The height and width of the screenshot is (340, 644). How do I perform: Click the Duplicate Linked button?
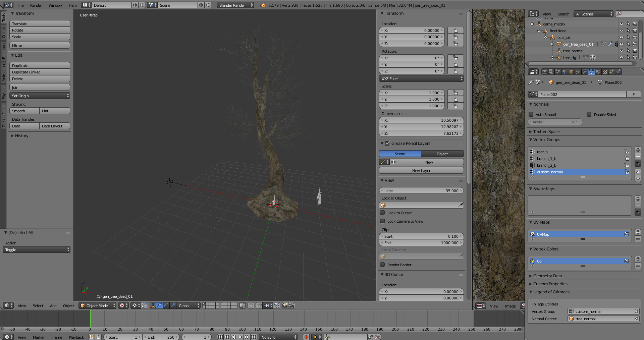[x=40, y=72]
